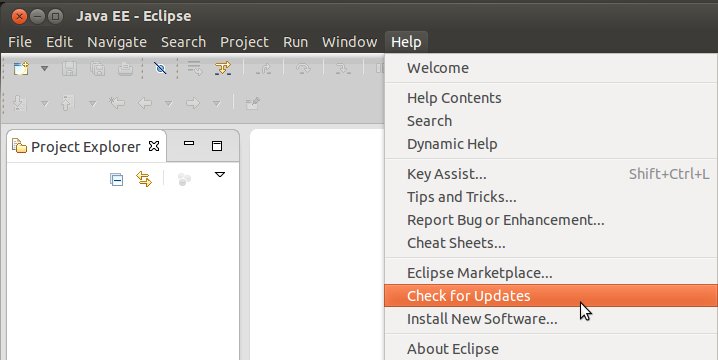Click the Step Over toolbar icon
Screen dimensions: 718x360
tap(303, 69)
